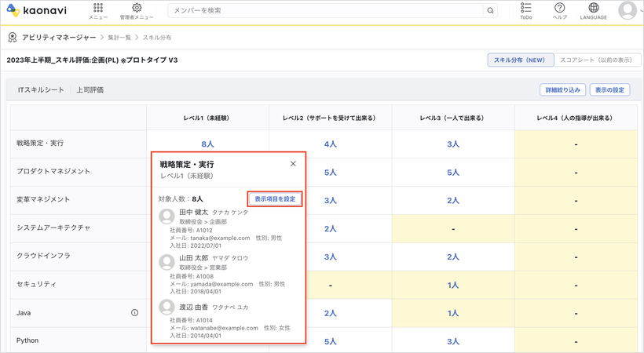Open 4人 for 戦略策定・実行 Level 2
Viewport: 644px width, 353px height.
(x=330, y=144)
